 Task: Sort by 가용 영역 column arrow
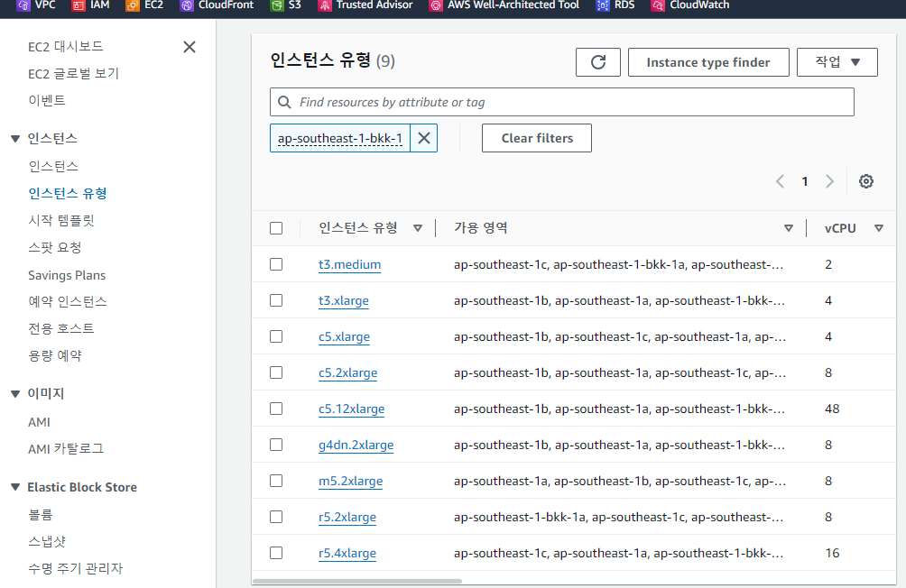coord(788,228)
